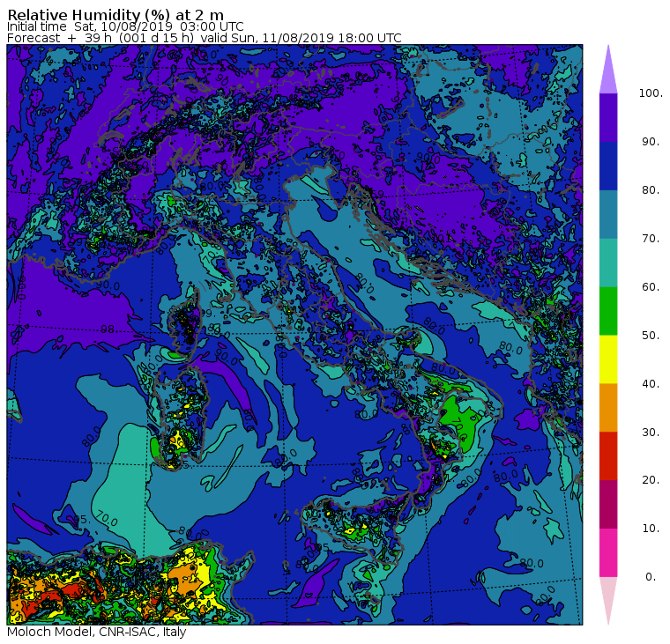Screen dimensions: 670x644
Task: Click the "Moloch Model, CNR-ISAC, Italy" caption
Action: 97,632
